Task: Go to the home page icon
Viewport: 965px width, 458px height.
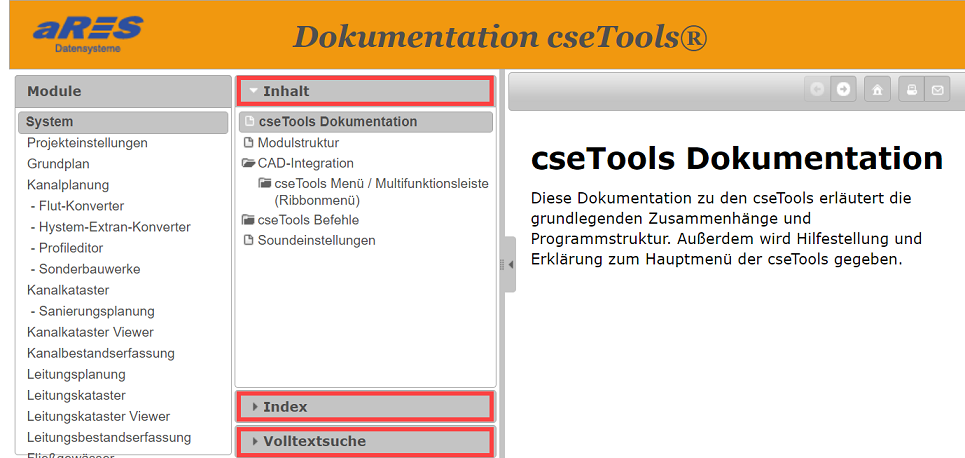Action: [x=877, y=90]
